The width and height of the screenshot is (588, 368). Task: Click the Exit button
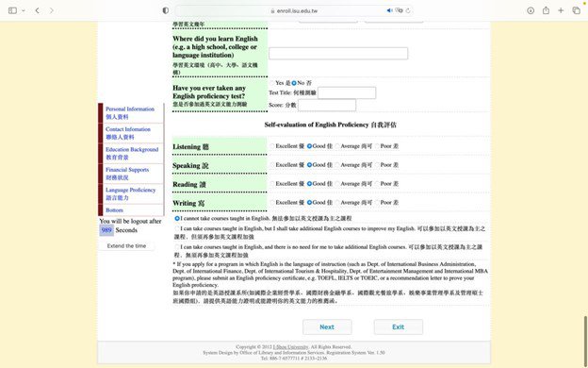399,327
